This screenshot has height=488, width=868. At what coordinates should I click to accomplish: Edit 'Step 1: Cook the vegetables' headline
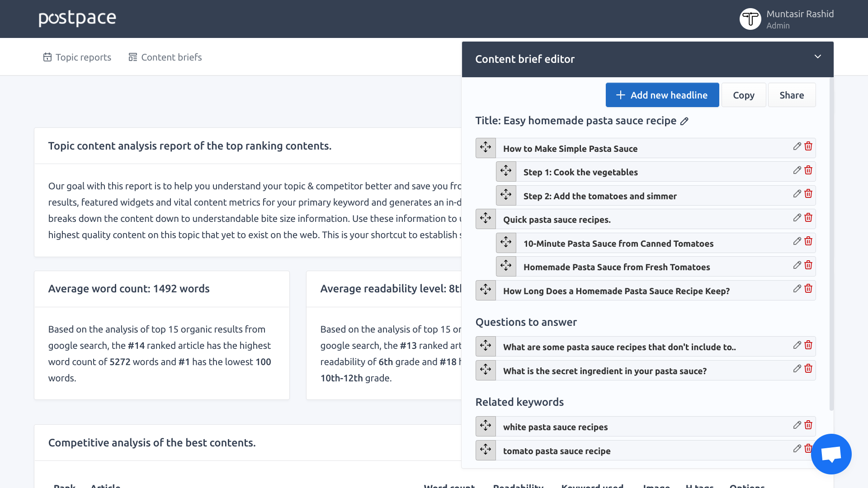click(797, 170)
